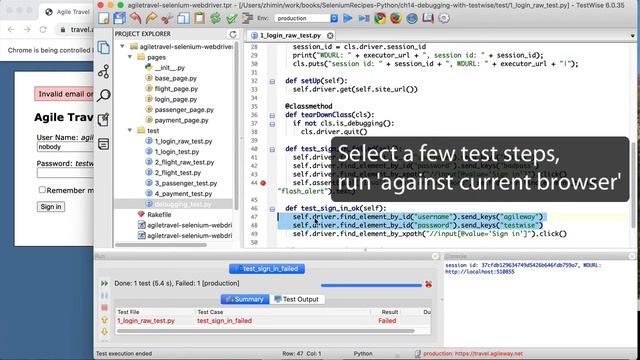640x360 pixels.
Task: Click the test run progress bar
Action: tap(371, 285)
